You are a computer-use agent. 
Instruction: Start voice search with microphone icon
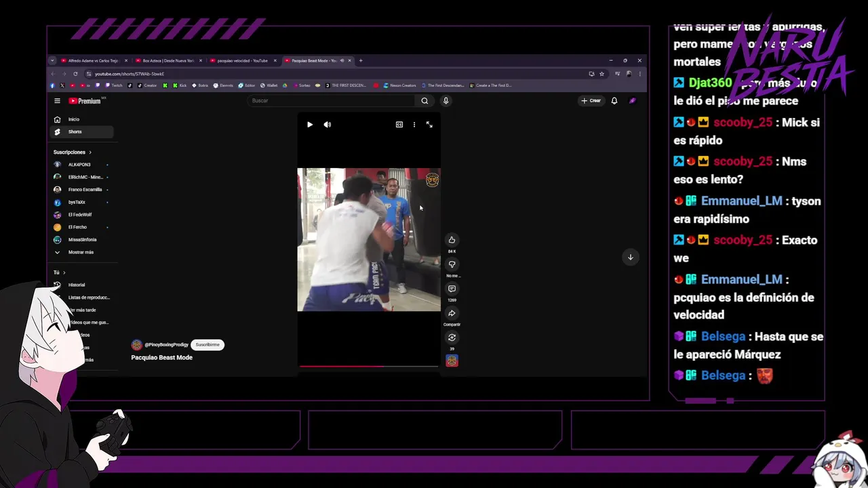pyautogui.click(x=446, y=100)
